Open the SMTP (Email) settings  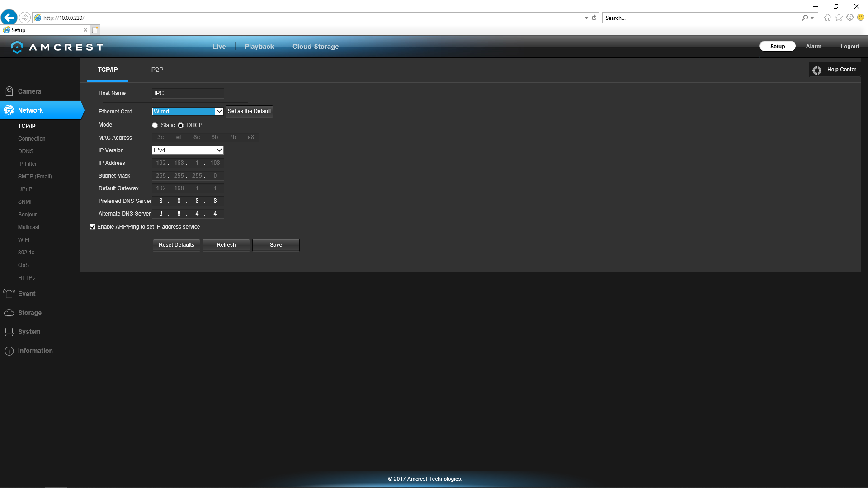tap(35, 177)
